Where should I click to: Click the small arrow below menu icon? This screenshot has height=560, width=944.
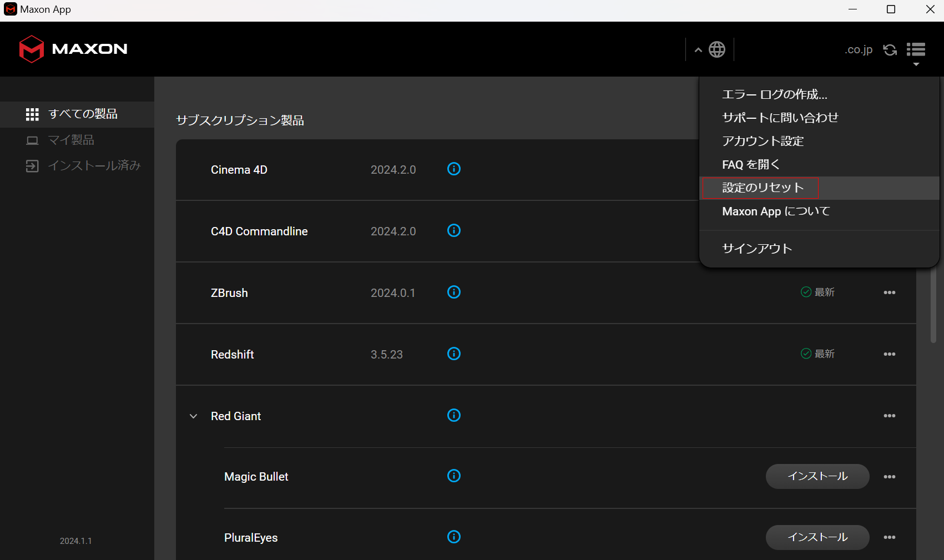click(x=916, y=64)
